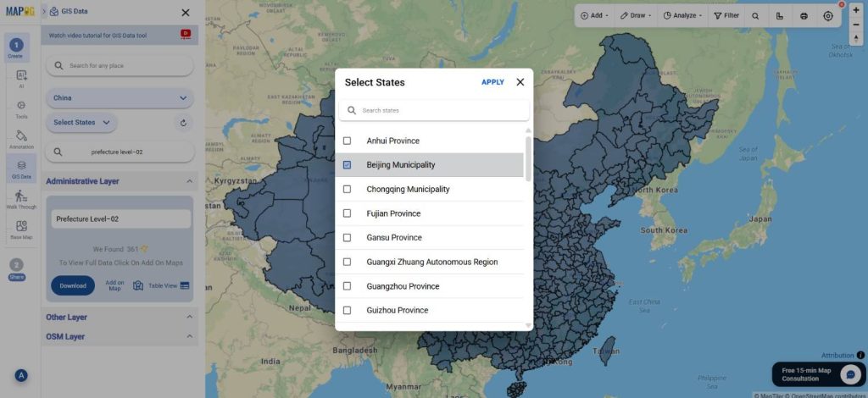
Task: Open the YouTube video tutorial icon
Action: (x=186, y=34)
